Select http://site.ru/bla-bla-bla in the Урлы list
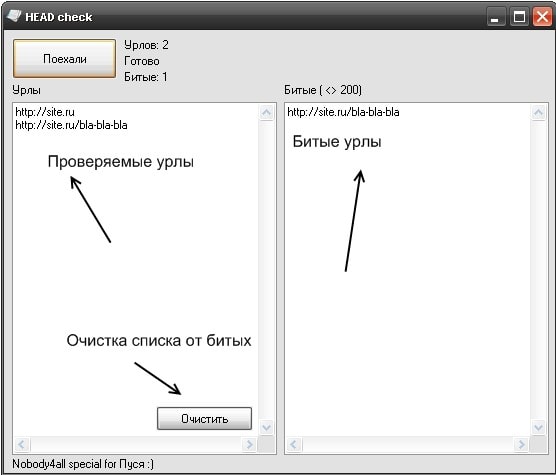Screen dimensions: 556x475 coord(71,125)
